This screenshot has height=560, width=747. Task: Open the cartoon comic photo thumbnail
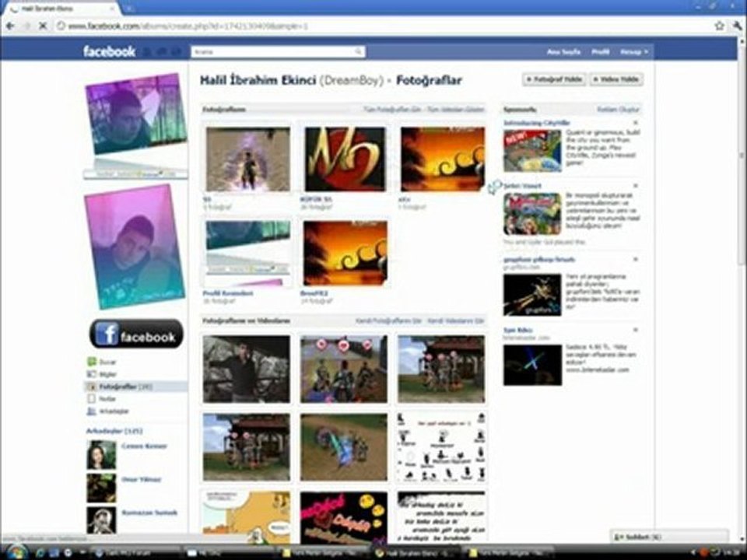coord(247,516)
